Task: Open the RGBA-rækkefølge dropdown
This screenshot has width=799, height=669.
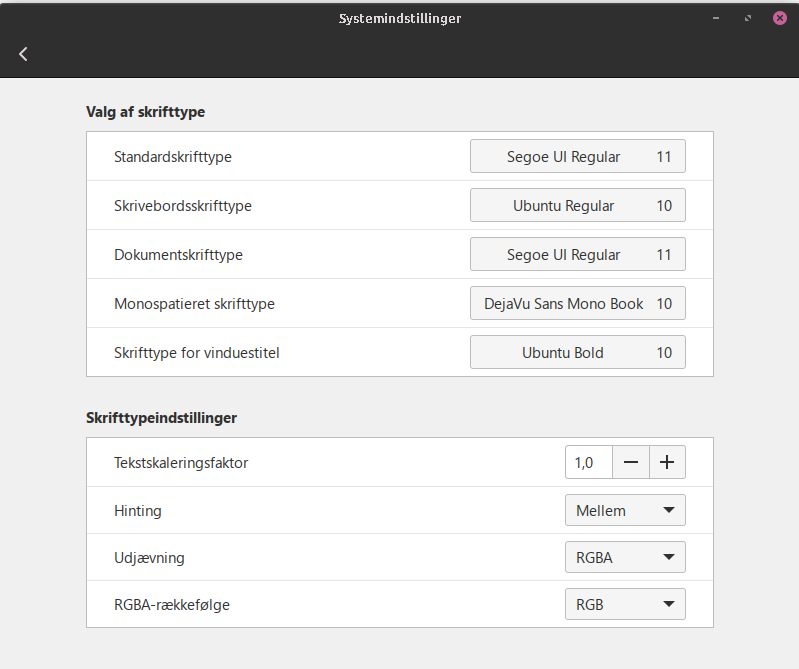Action: (625, 604)
